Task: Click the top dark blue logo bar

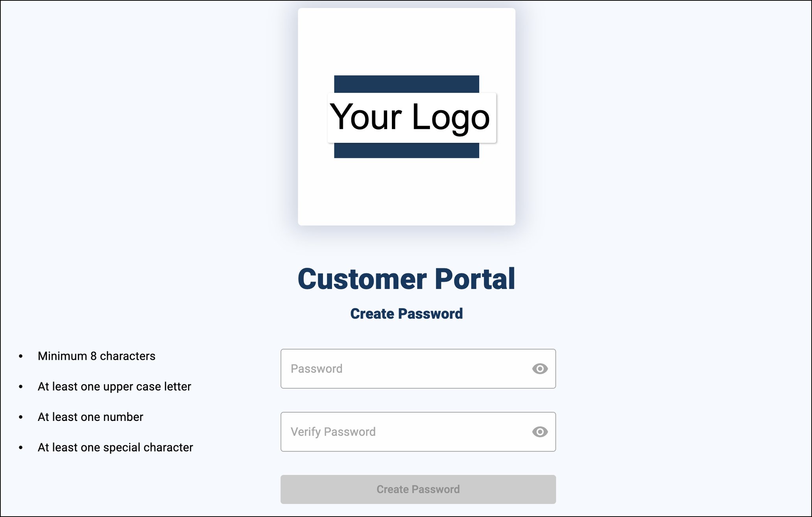Action: click(x=406, y=84)
